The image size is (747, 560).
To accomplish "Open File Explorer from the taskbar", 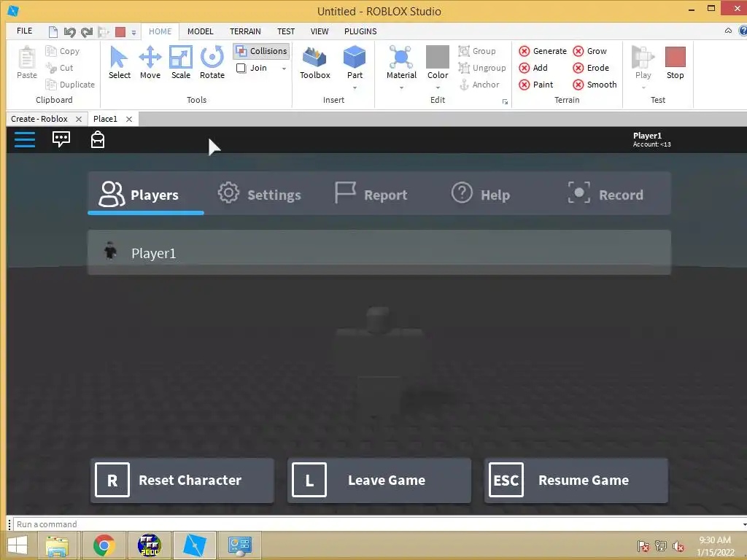I will (57, 545).
